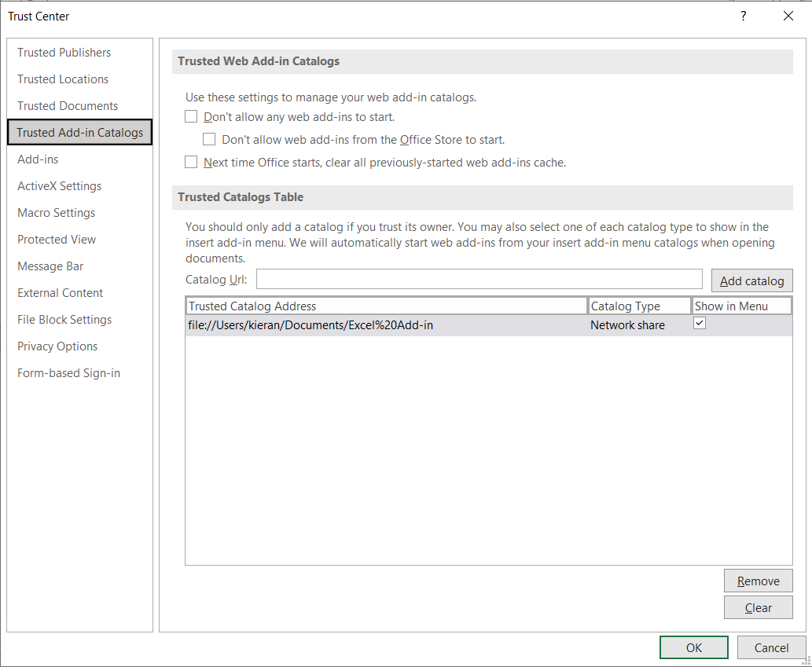
Task: Tick the Office Store add-ins block checkbox
Action: click(209, 140)
